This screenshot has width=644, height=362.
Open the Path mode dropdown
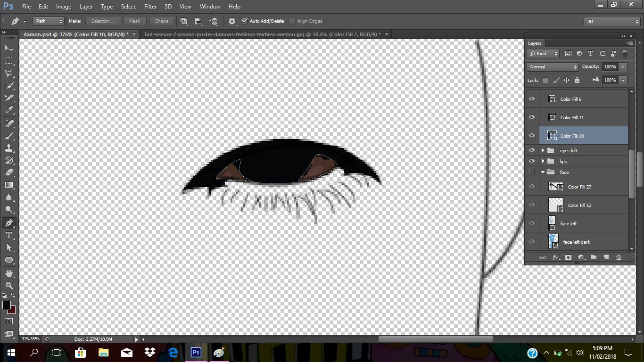tap(49, 21)
